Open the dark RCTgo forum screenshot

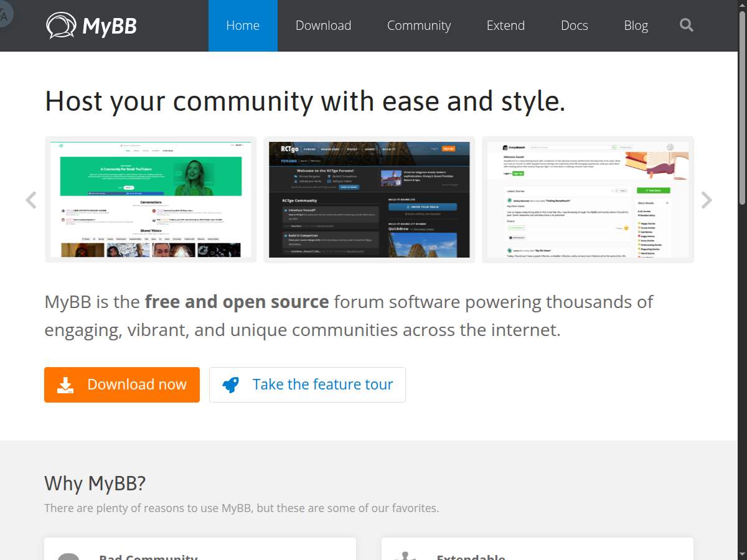pyautogui.click(x=369, y=200)
